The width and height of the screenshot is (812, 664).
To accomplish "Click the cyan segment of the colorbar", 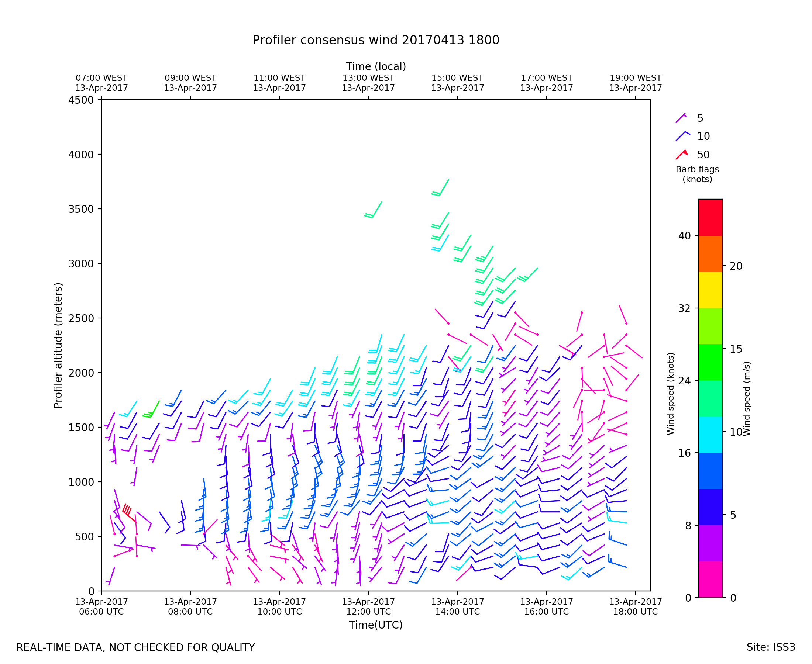I will (710, 435).
